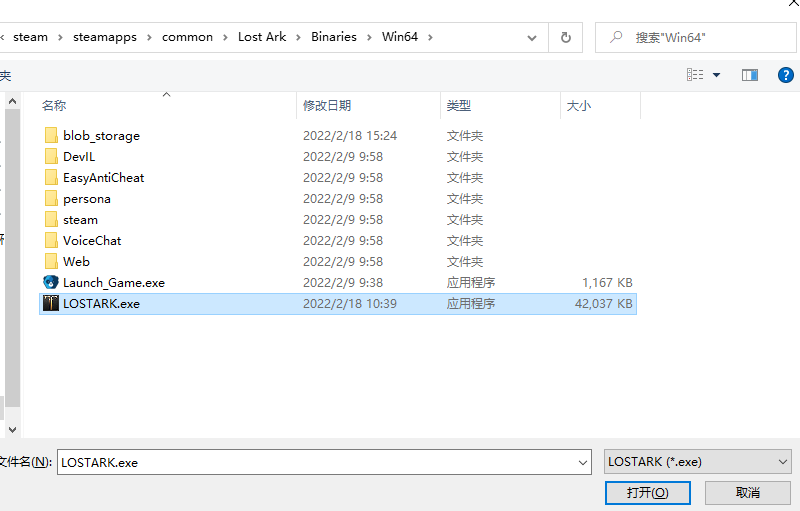
Task: Expand the file name combo box arrow
Action: point(583,462)
